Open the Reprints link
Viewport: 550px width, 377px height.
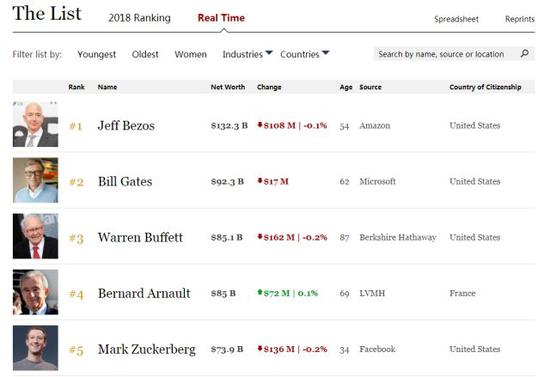click(x=519, y=19)
